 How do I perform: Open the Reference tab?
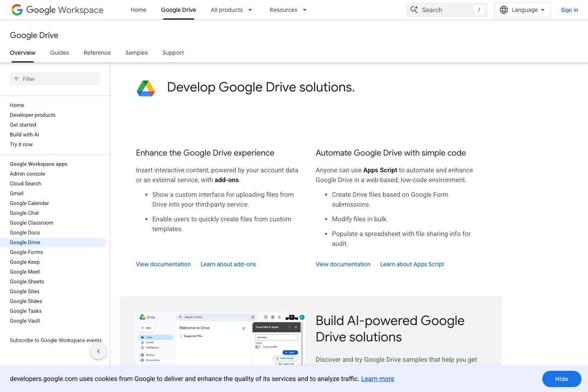click(97, 53)
